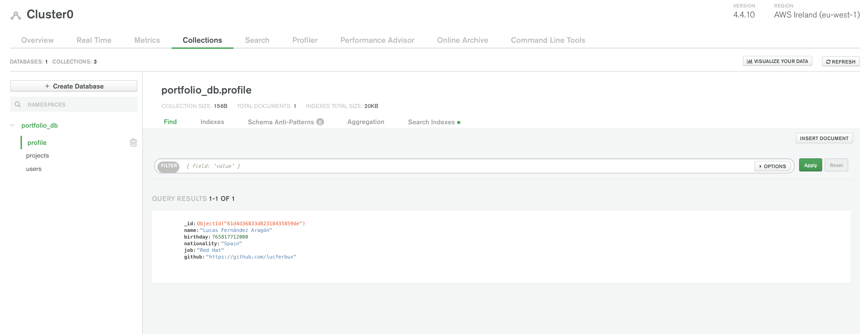Viewport: 868px width, 334px height.
Task: Click Create Database button
Action: [74, 86]
